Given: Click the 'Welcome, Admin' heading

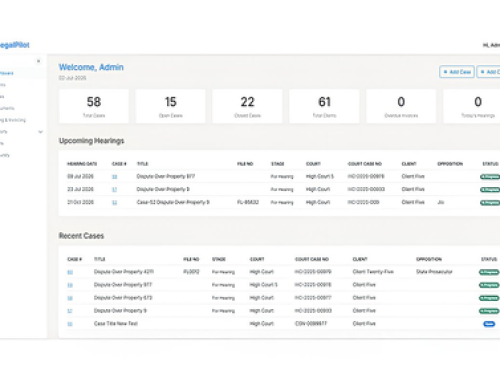Looking at the screenshot, I should (x=91, y=67).
